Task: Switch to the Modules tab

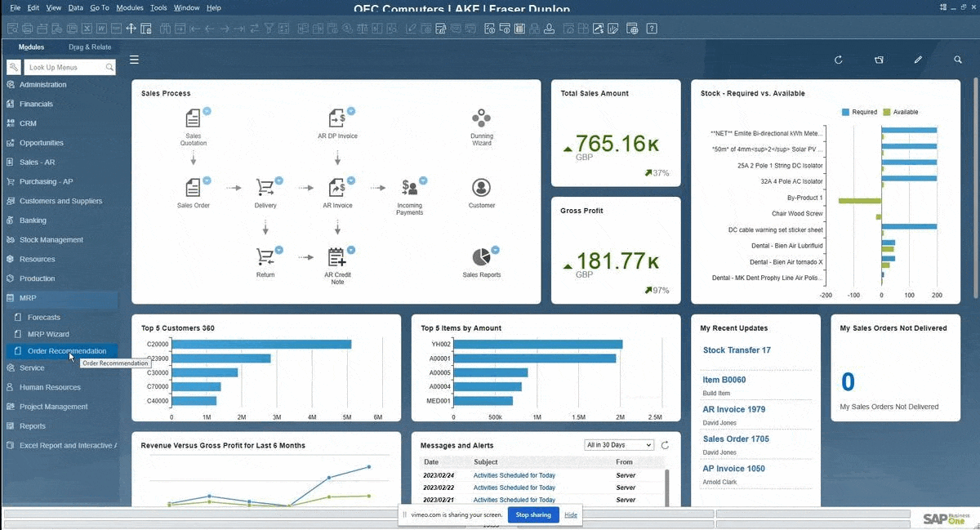Action: click(31, 47)
